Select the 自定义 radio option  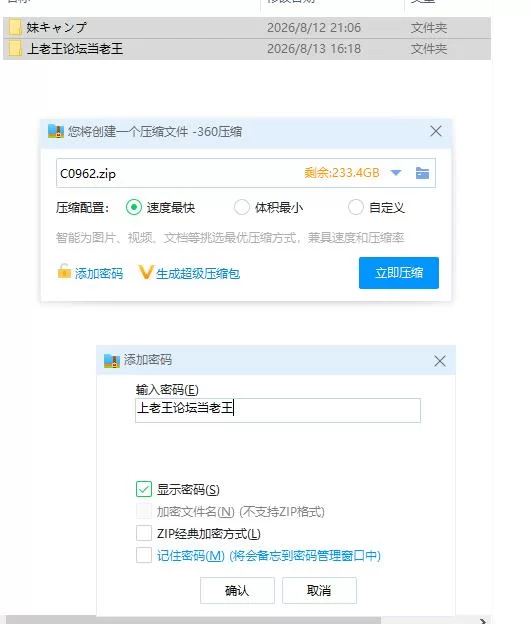tap(355, 207)
